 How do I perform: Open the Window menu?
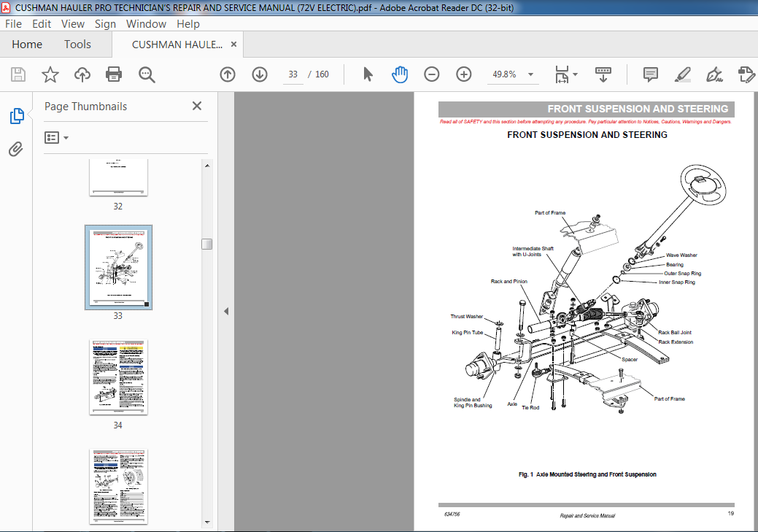pos(146,23)
